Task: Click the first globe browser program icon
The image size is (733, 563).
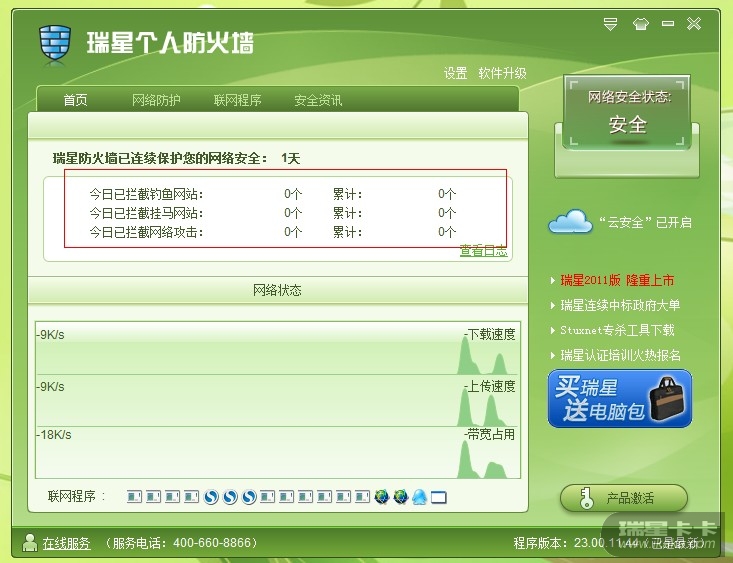Action: tap(381, 497)
